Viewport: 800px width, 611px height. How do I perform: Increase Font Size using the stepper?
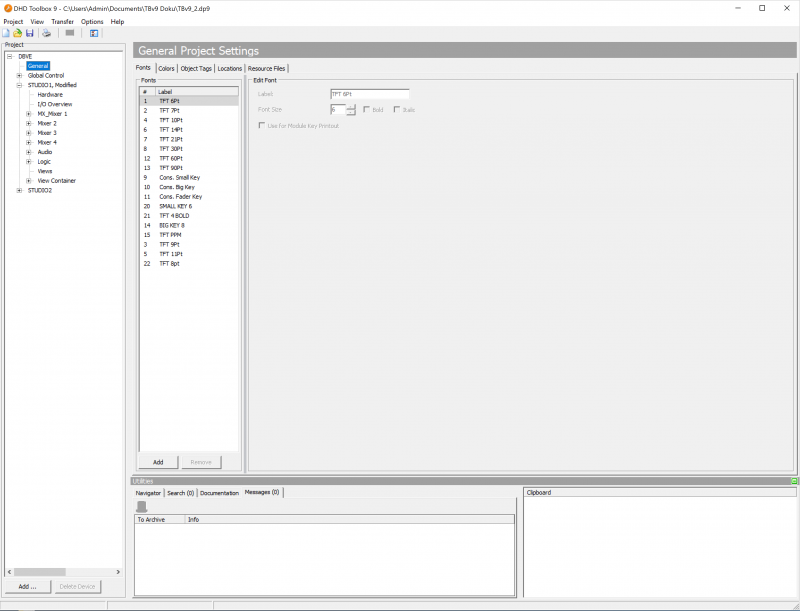(350, 105)
